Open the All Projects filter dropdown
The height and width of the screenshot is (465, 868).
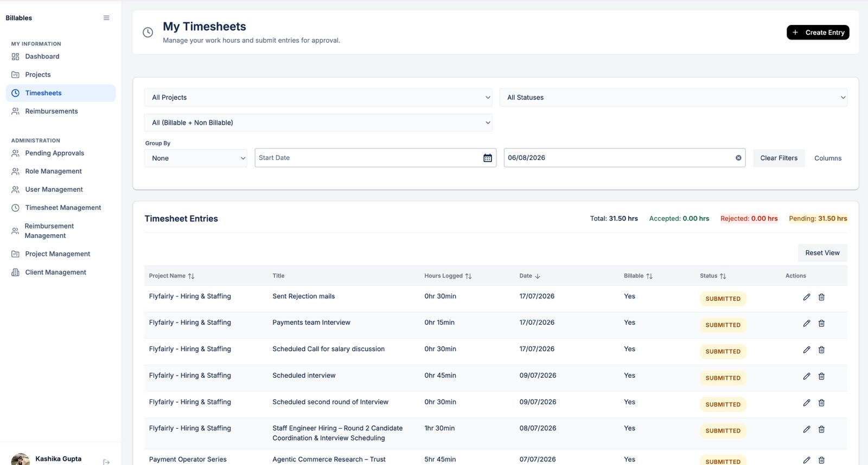pyautogui.click(x=318, y=98)
